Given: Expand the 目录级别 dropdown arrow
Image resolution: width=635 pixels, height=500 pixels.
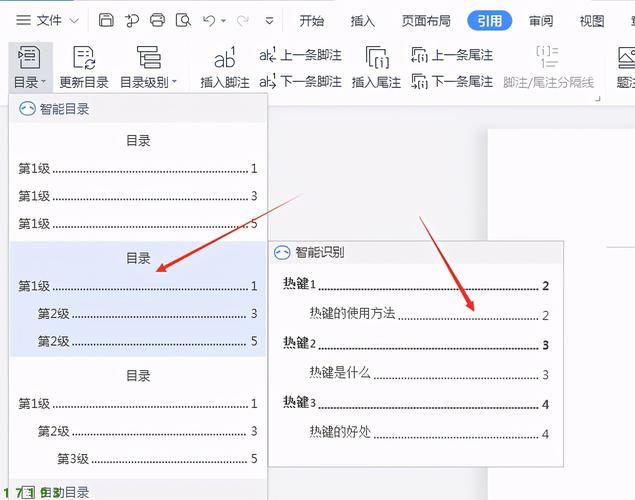Looking at the screenshot, I should point(175,82).
